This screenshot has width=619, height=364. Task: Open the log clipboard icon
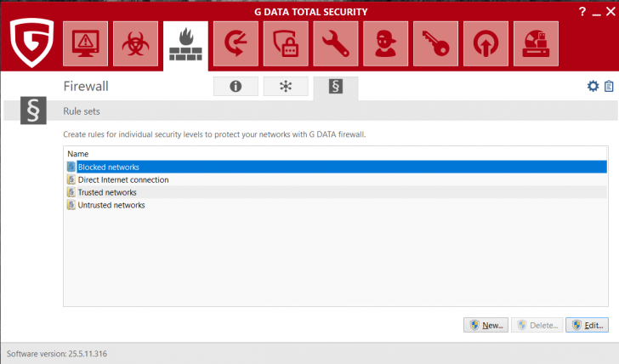(x=609, y=86)
